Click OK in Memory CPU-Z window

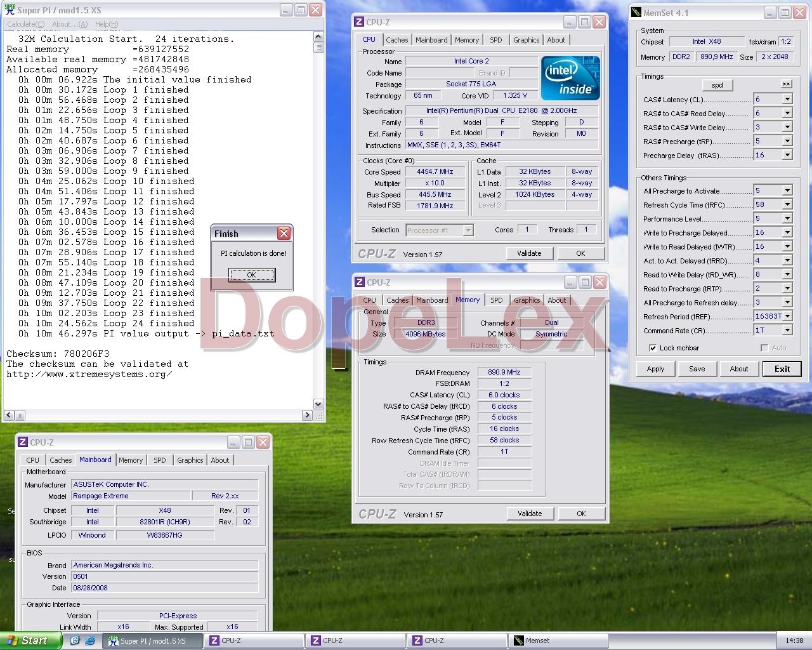(x=581, y=514)
